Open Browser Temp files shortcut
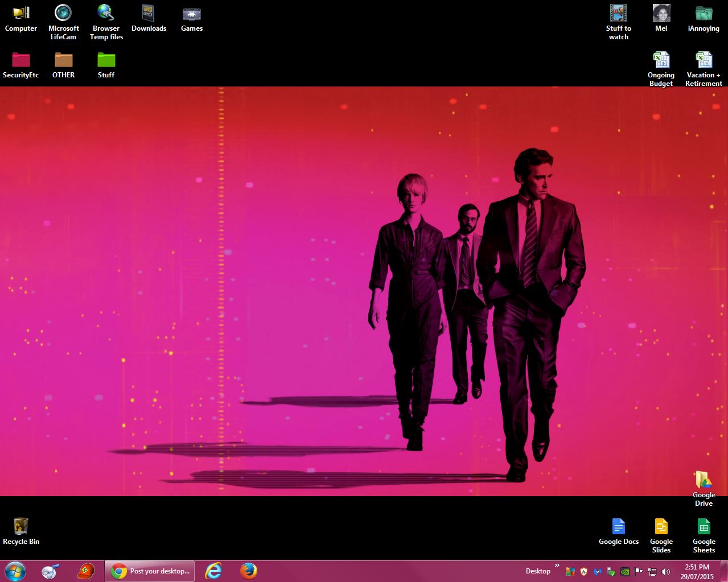This screenshot has height=582, width=728. [x=106, y=22]
